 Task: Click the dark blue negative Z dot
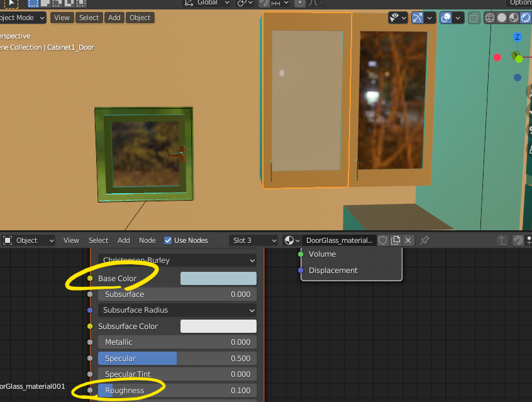tap(518, 78)
